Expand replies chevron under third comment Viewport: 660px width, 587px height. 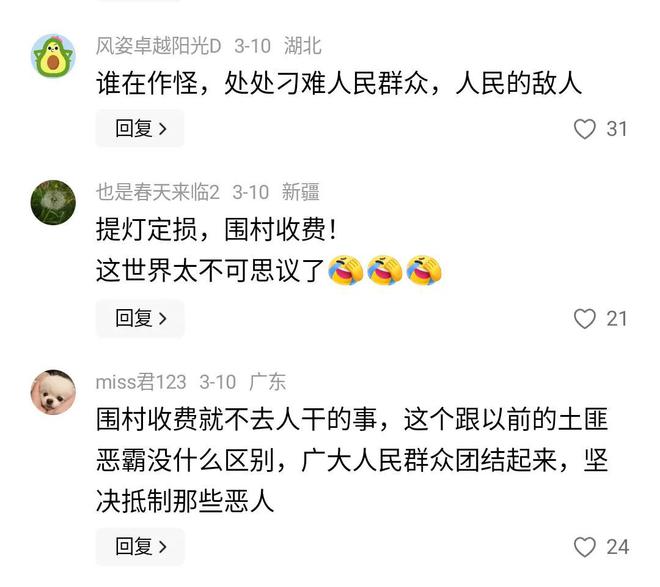pyautogui.click(x=163, y=547)
